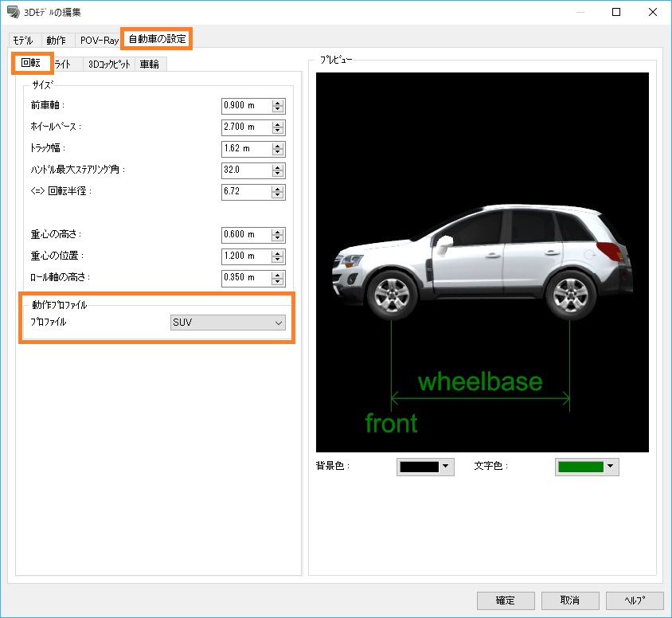Viewport: 672px width, 618px height.
Task: Decrease the 重心の高さ spinner value
Action: [x=278, y=239]
